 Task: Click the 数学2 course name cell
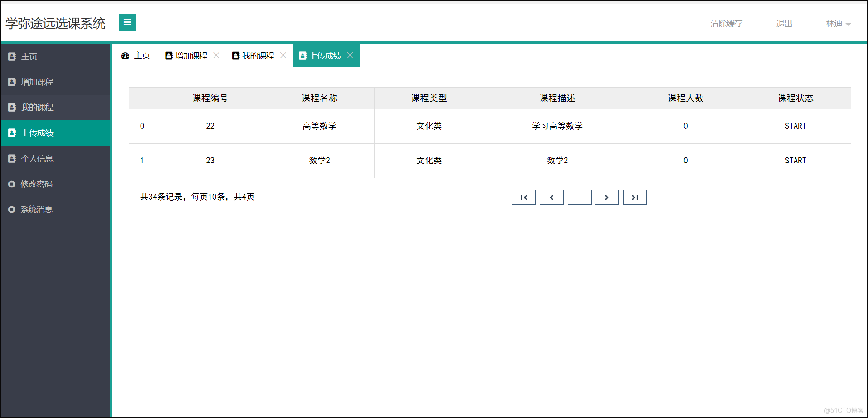[320, 161]
